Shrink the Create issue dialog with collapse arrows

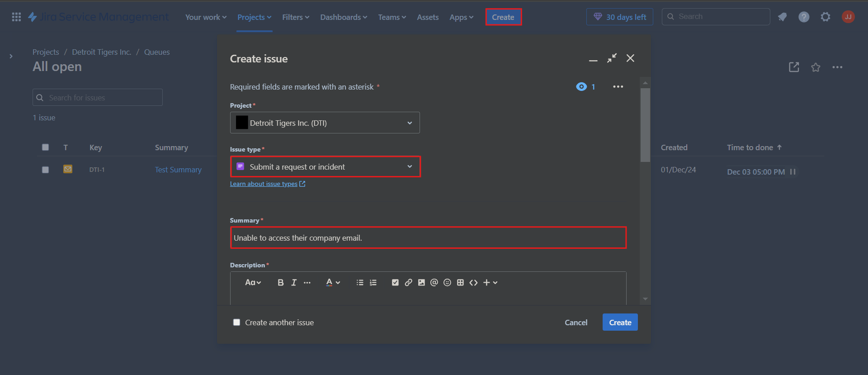[x=612, y=58]
